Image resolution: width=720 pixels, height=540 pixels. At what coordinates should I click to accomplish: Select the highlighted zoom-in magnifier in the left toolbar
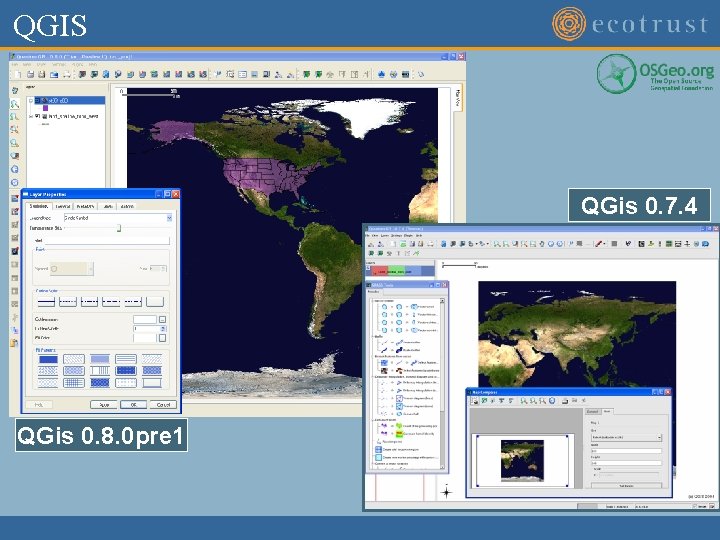pos(15,104)
